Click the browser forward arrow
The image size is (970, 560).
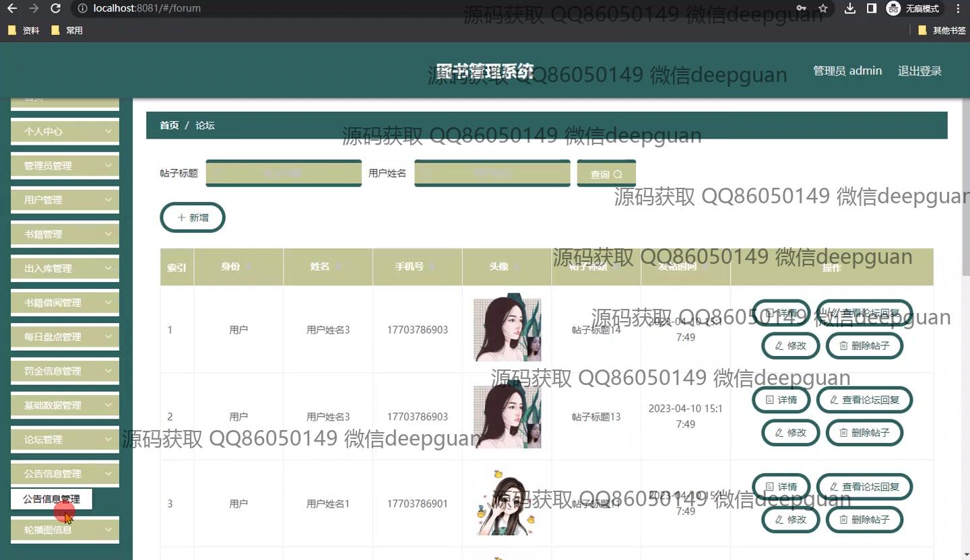tap(34, 9)
